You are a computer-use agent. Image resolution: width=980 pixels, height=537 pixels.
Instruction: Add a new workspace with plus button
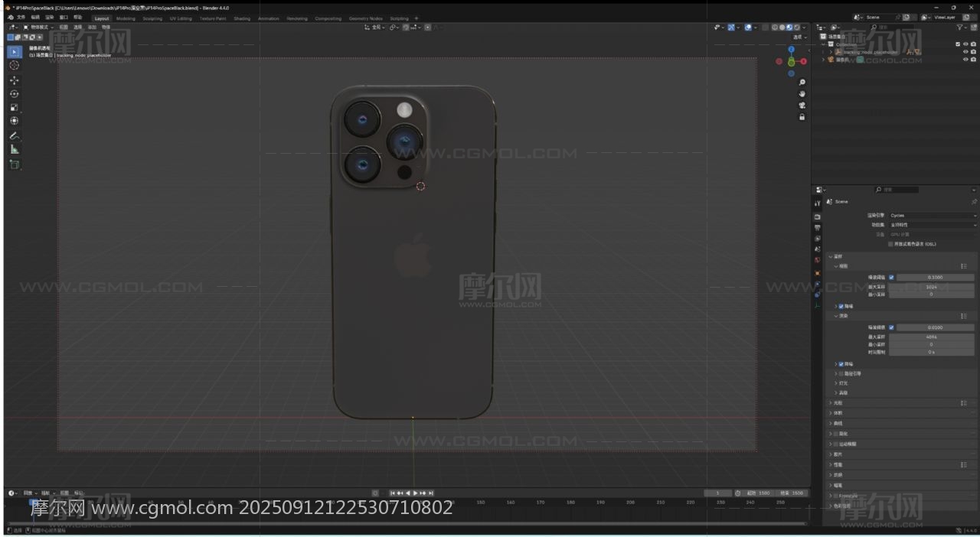point(416,18)
